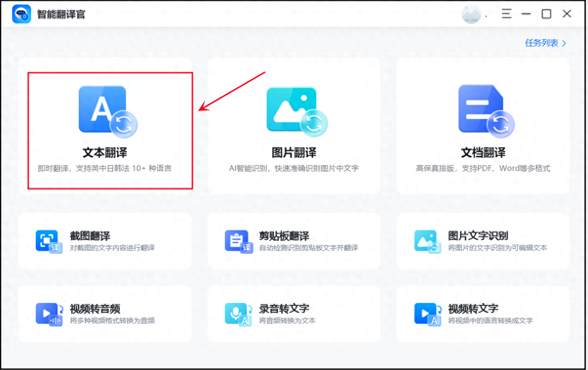Open the 录音转文字 audio transcription tool

[x=293, y=313]
